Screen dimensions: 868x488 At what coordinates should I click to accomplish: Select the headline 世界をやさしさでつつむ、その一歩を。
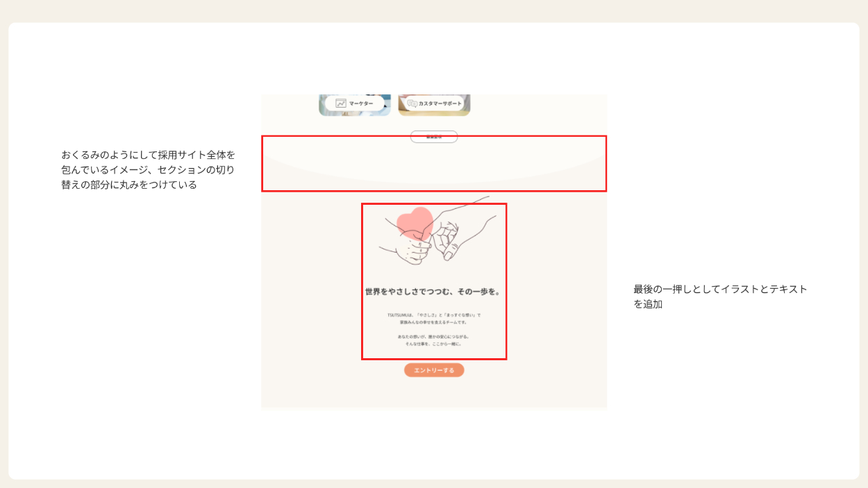coord(433,292)
